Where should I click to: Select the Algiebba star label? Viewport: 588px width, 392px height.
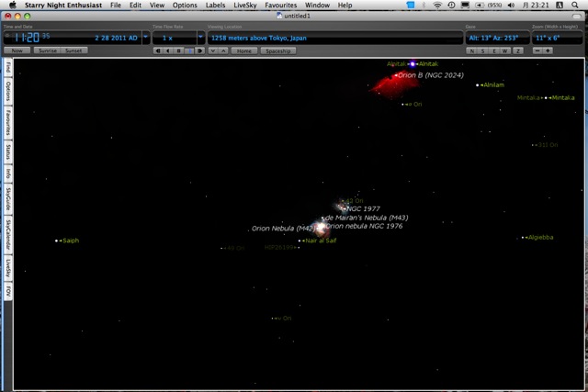(540, 237)
